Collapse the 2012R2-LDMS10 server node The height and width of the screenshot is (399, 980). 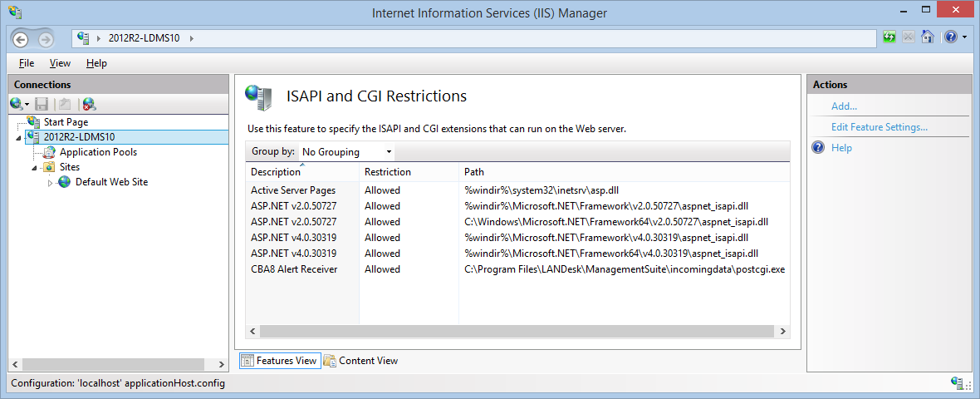(18, 138)
